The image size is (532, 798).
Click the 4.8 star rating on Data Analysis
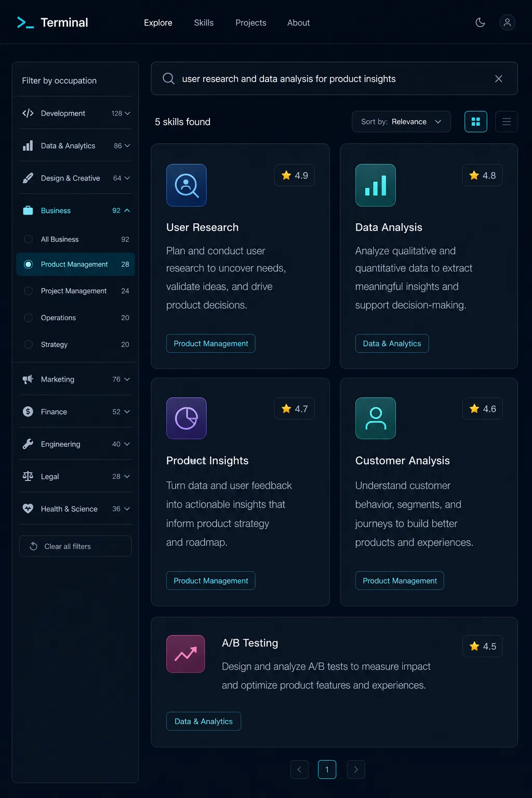tap(483, 175)
